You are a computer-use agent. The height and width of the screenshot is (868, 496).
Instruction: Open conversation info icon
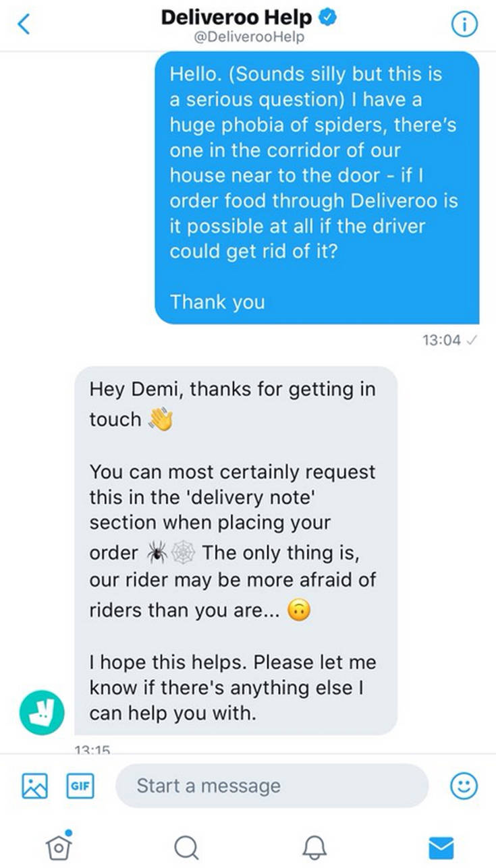coord(464,25)
